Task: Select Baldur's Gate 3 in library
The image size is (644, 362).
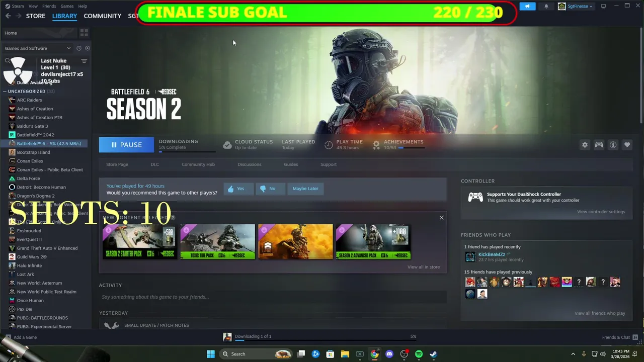Action: [32, 126]
